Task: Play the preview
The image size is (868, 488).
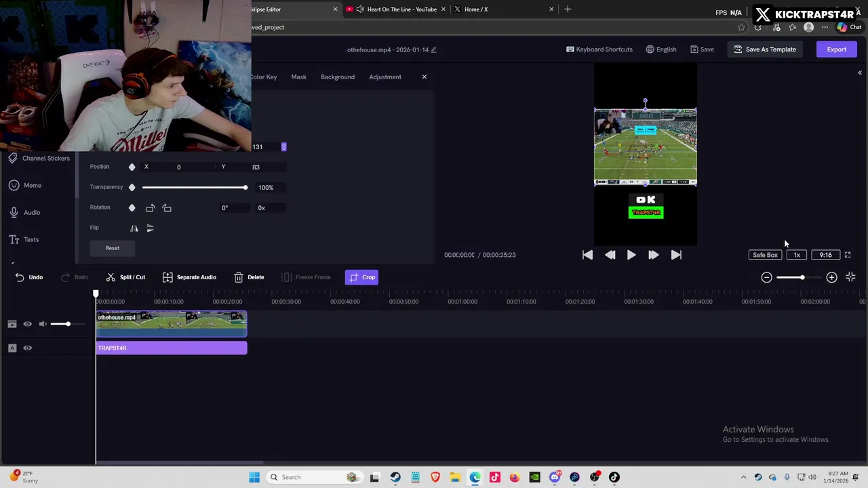Action: [x=631, y=255]
